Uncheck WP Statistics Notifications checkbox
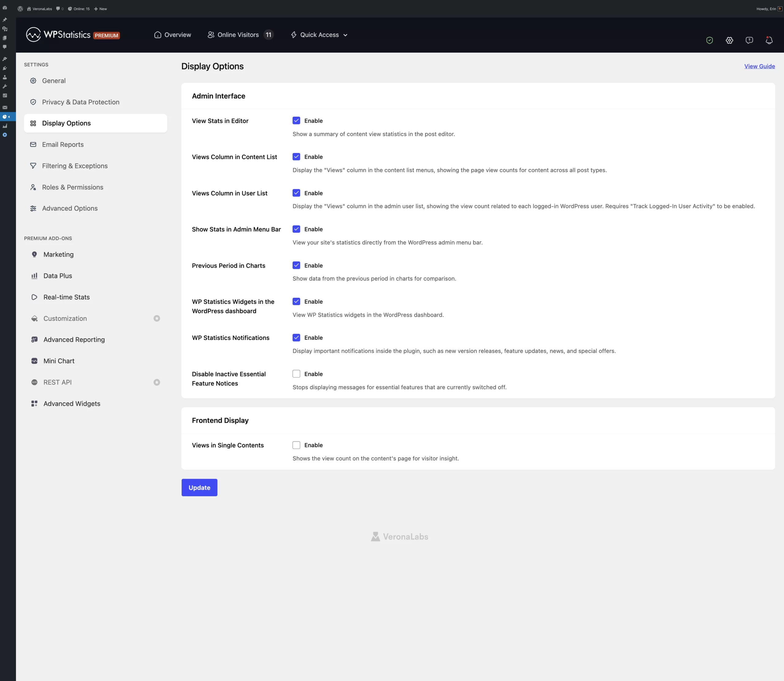 [x=296, y=338]
